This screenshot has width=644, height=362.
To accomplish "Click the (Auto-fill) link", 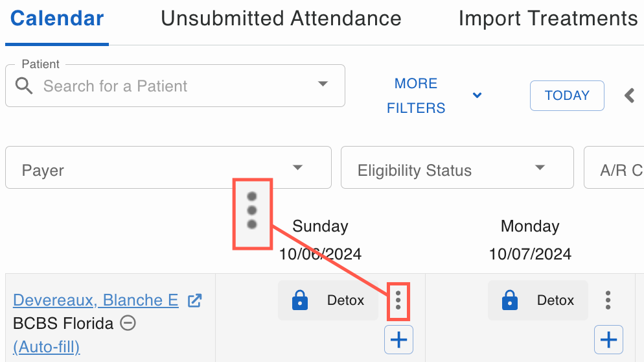I will coord(47,347).
